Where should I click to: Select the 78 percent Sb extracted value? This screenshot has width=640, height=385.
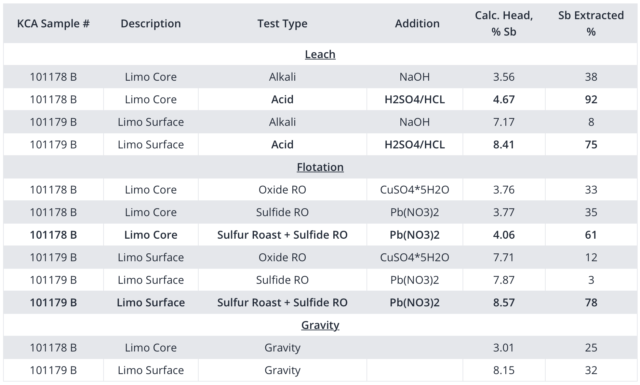pos(591,303)
